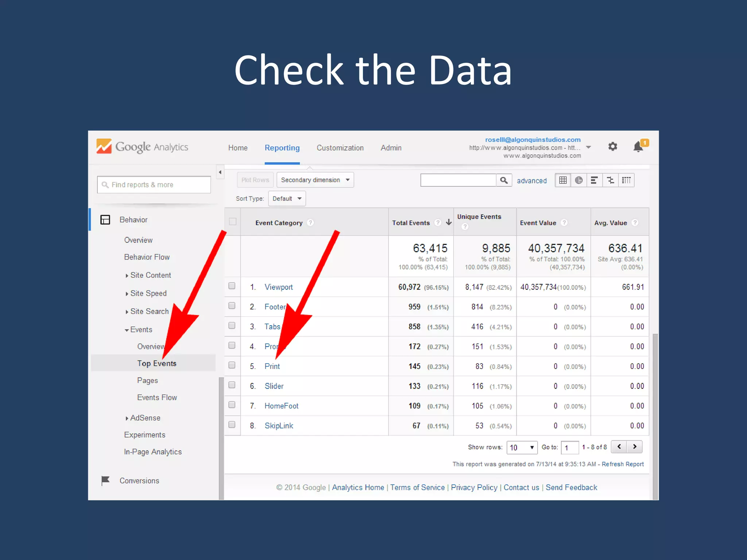
Task: Click the Send Feedback footer link
Action: click(572, 487)
